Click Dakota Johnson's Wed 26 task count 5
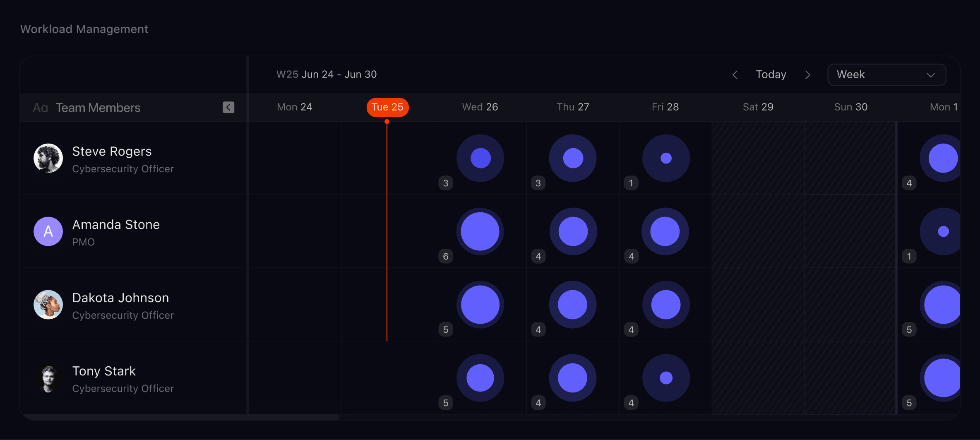 click(446, 329)
